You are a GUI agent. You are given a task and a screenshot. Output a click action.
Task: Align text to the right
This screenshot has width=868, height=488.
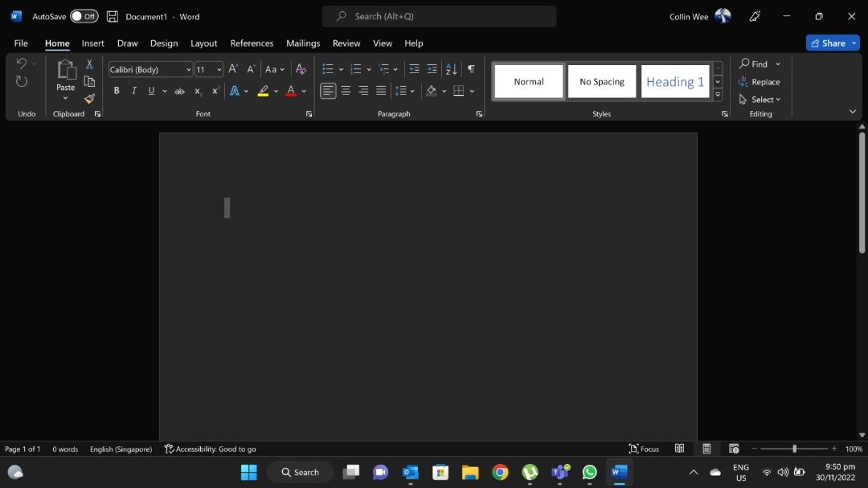click(363, 91)
